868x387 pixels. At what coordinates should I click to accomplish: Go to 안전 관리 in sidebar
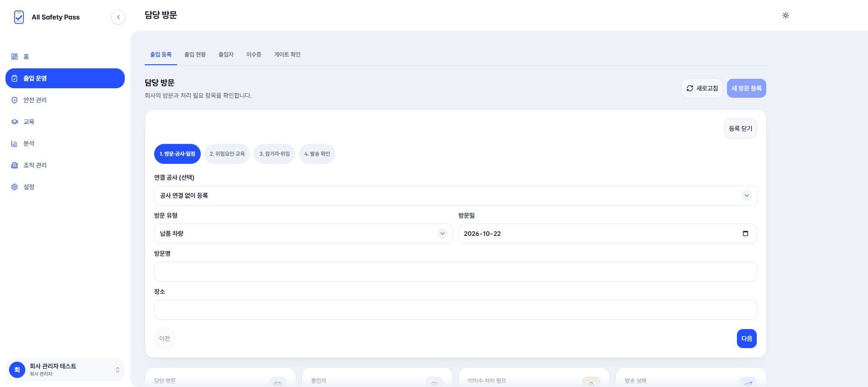coord(65,100)
